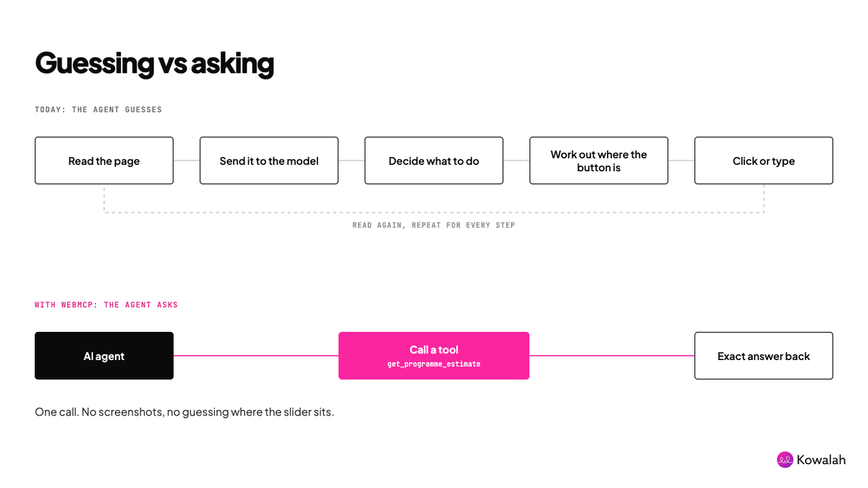Click the Read again, repeat for every step caption
The width and height of the screenshot is (868, 488).
point(434,226)
